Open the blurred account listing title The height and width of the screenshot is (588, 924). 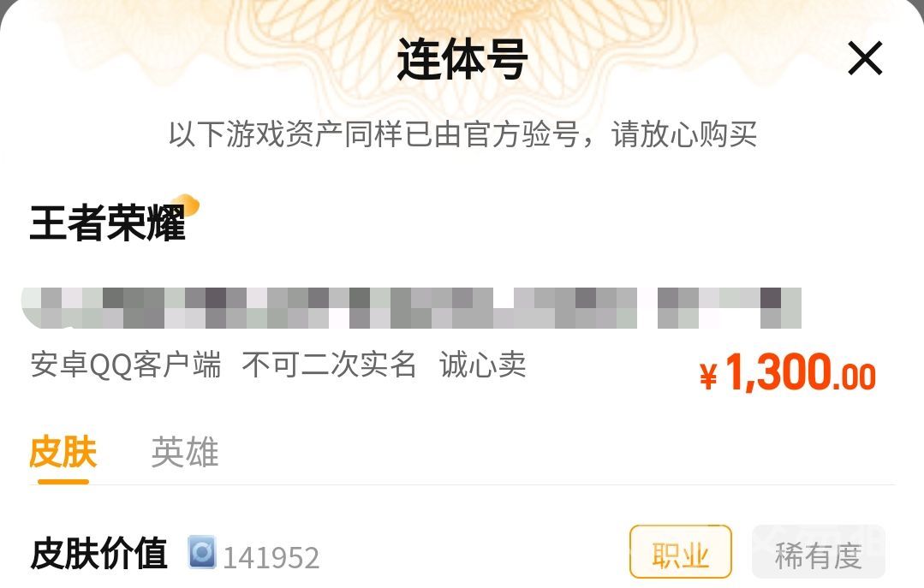click(411, 308)
